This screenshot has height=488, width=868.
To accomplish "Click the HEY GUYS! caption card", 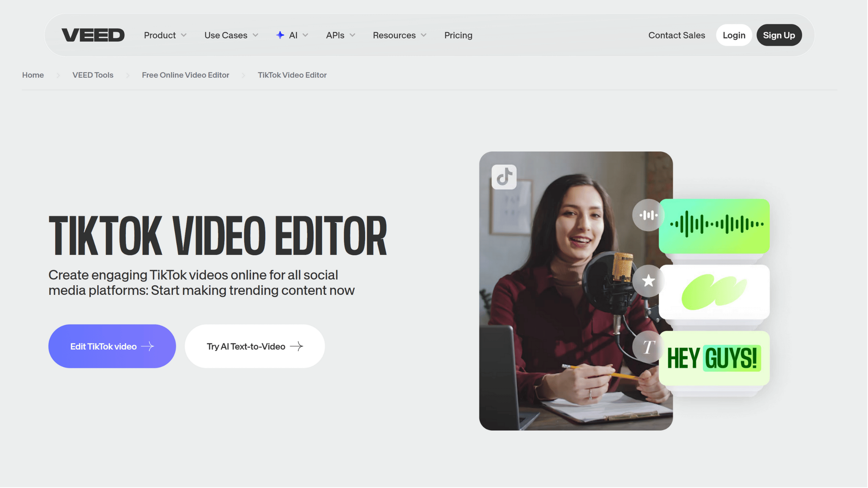I will (x=715, y=359).
